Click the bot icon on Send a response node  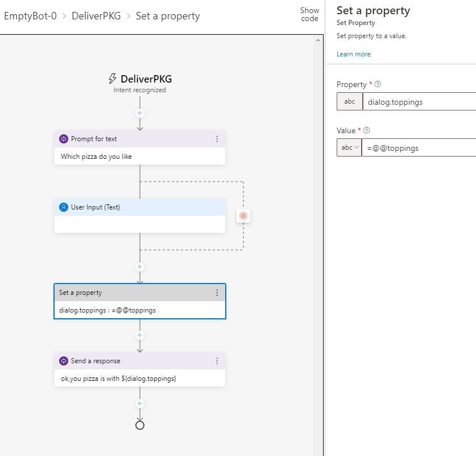coord(63,360)
